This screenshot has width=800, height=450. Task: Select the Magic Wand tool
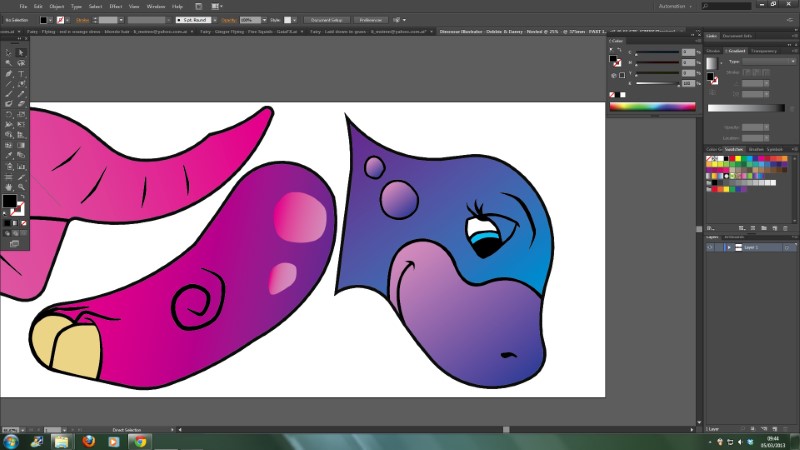coord(9,62)
